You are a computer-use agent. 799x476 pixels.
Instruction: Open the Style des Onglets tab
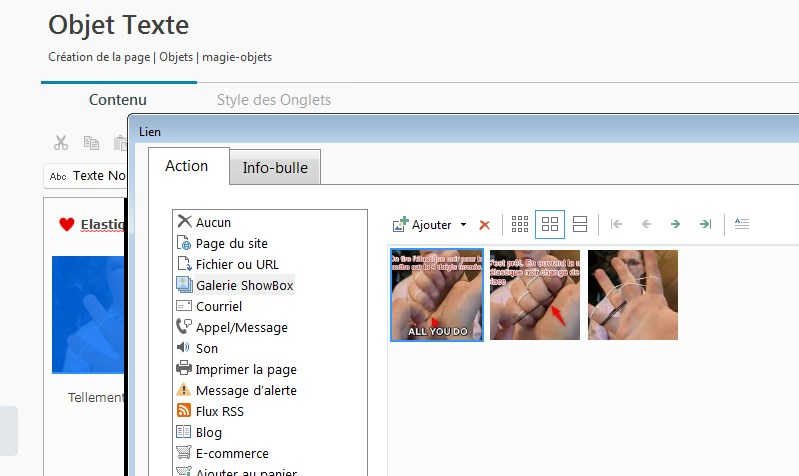pos(274,99)
